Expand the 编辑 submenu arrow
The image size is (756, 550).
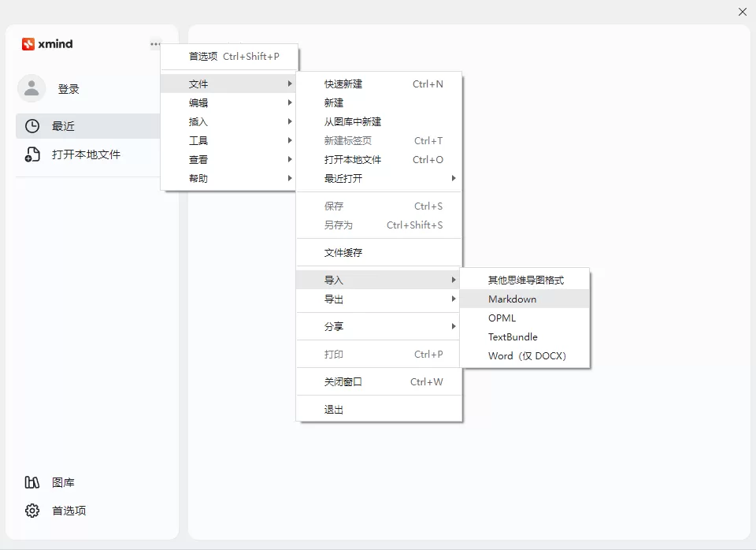click(290, 102)
